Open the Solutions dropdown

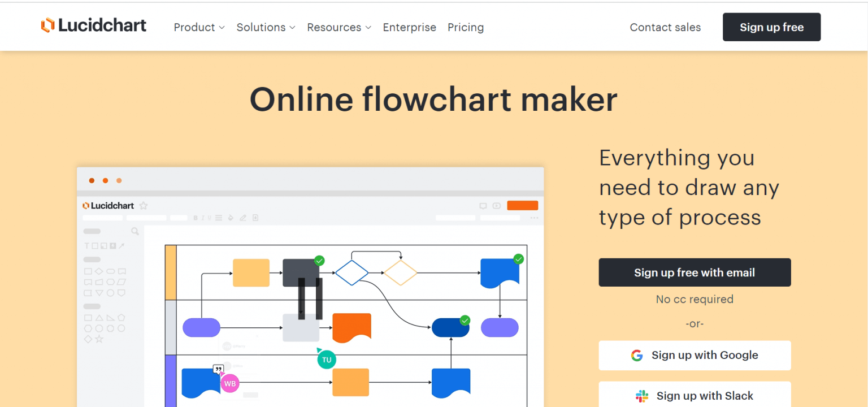(x=266, y=27)
